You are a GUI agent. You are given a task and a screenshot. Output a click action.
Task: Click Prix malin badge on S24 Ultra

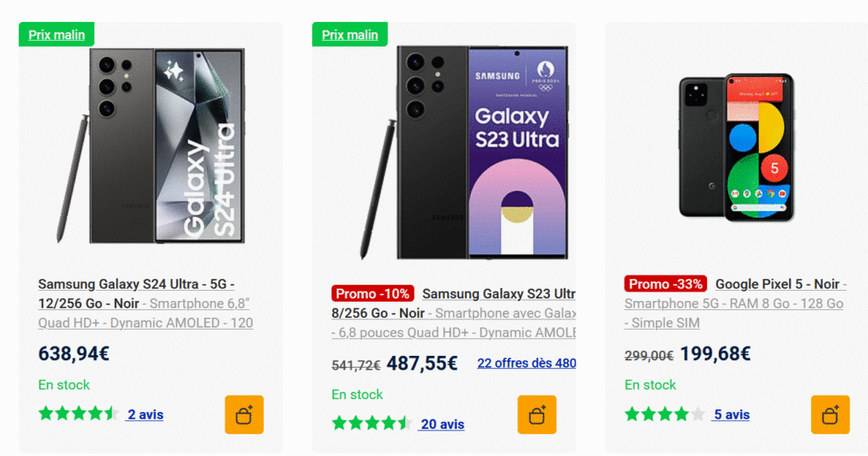point(56,35)
